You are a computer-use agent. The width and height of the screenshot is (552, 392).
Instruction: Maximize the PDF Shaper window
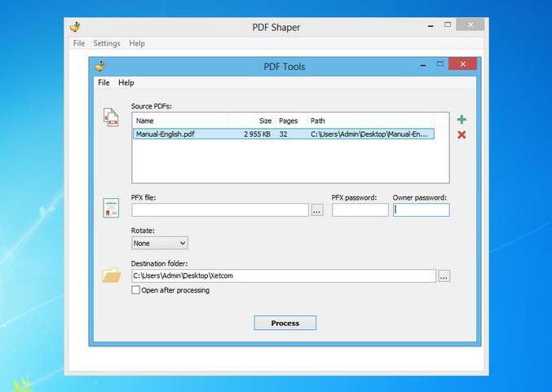pos(448,25)
